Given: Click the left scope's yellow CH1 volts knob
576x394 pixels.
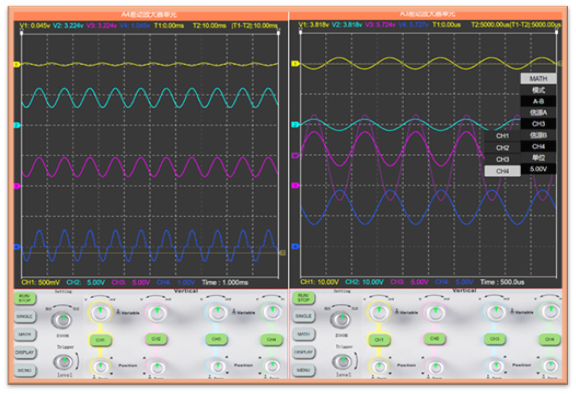Looking at the screenshot, I should pyautogui.click(x=100, y=312).
